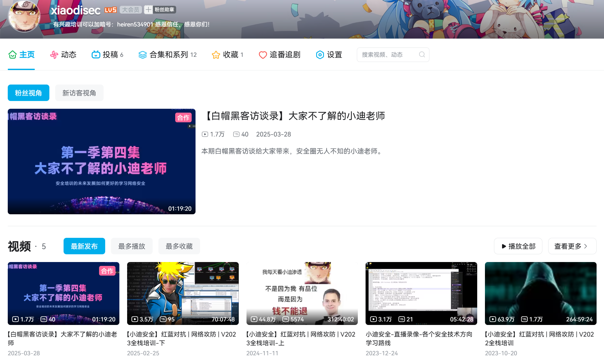
Task: Open the xiaodisec profile avatar
Action: click(x=24, y=16)
